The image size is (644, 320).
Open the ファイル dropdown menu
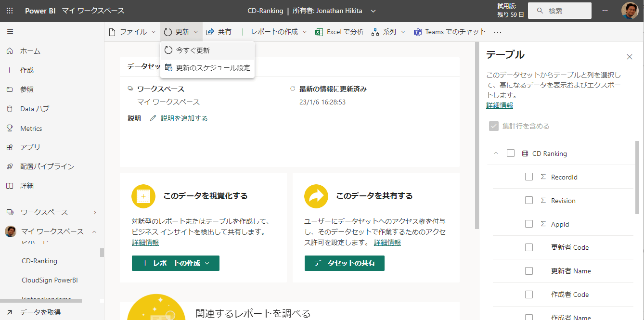click(133, 32)
